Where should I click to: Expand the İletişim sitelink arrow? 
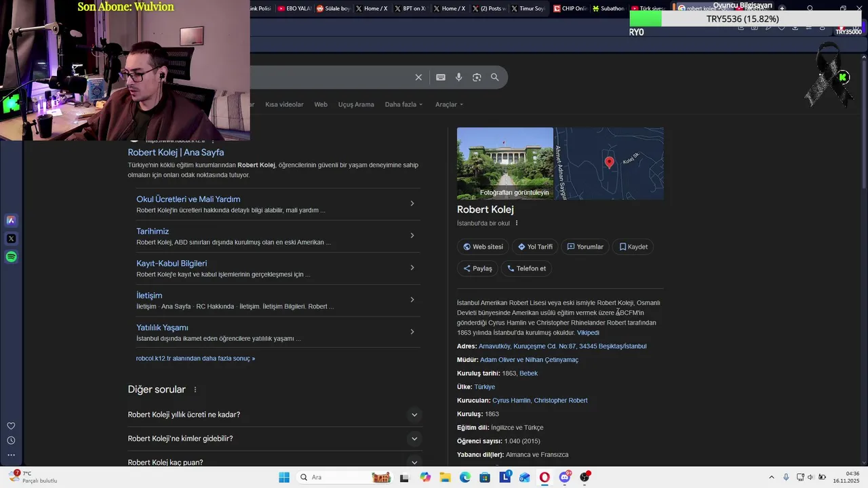[412, 300]
